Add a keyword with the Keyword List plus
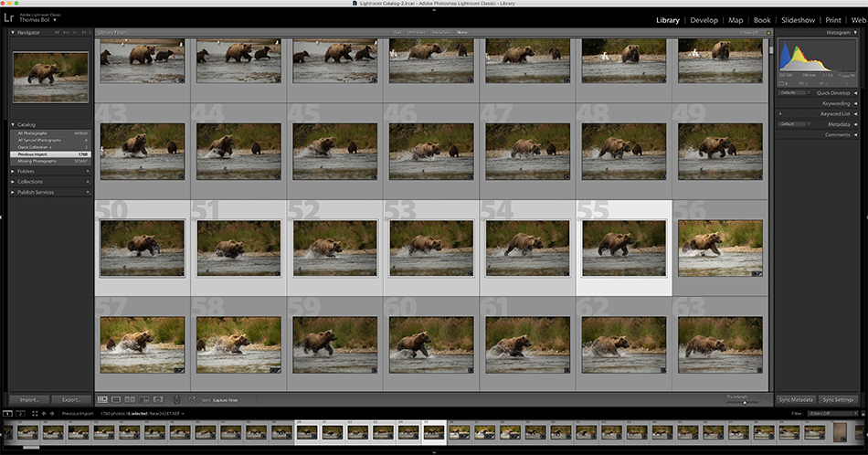This screenshot has width=868, height=455. (x=780, y=113)
